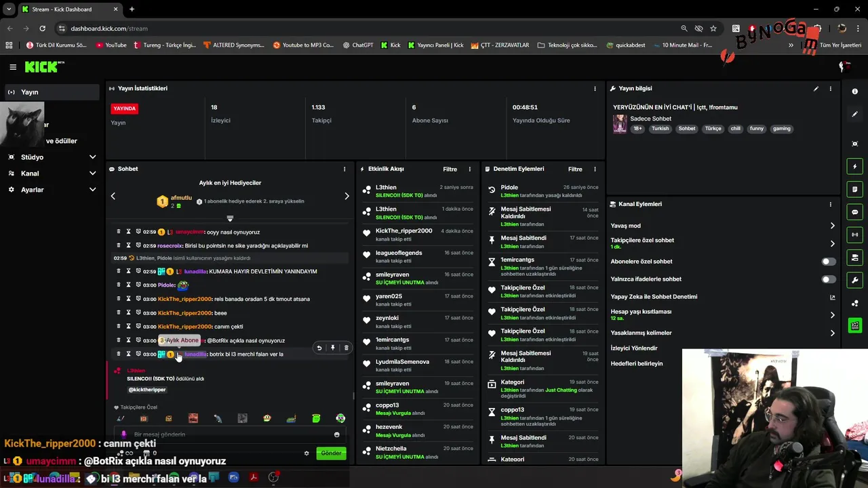Image resolution: width=868 pixels, height=488 pixels.
Task: Reload the browser page
Action: click(x=42, y=28)
